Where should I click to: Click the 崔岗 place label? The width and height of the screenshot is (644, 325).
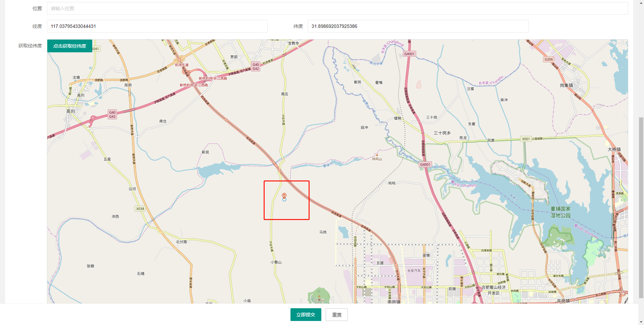(358, 82)
